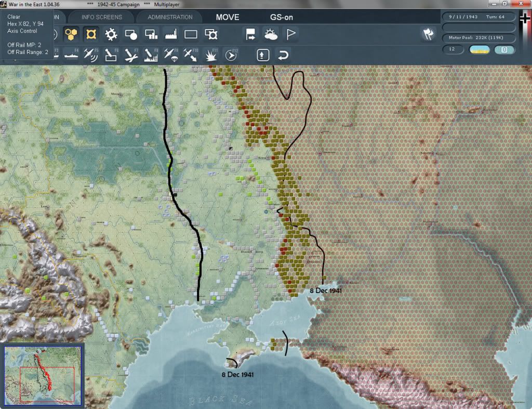
Task: Click the MOVE mode label
Action: [x=228, y=17]
